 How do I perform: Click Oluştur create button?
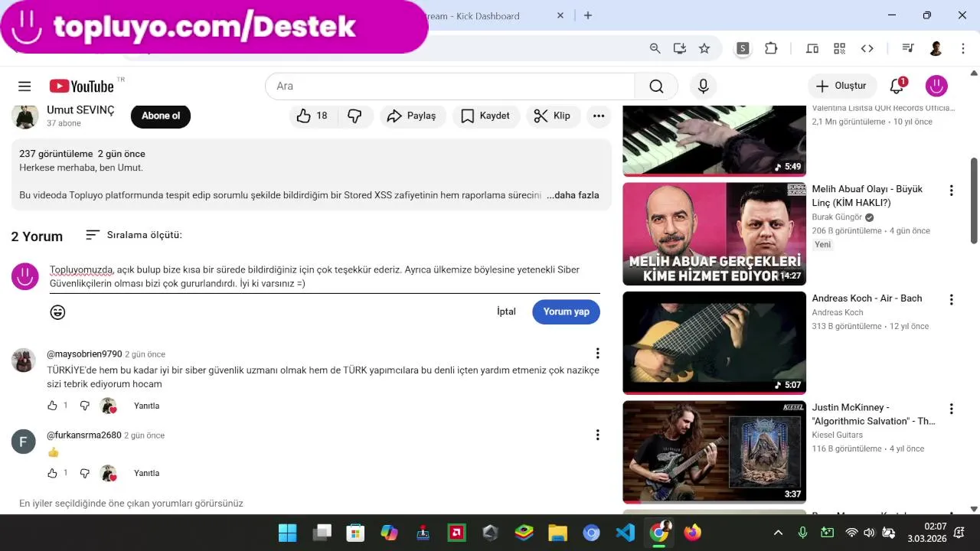[841, 86]
